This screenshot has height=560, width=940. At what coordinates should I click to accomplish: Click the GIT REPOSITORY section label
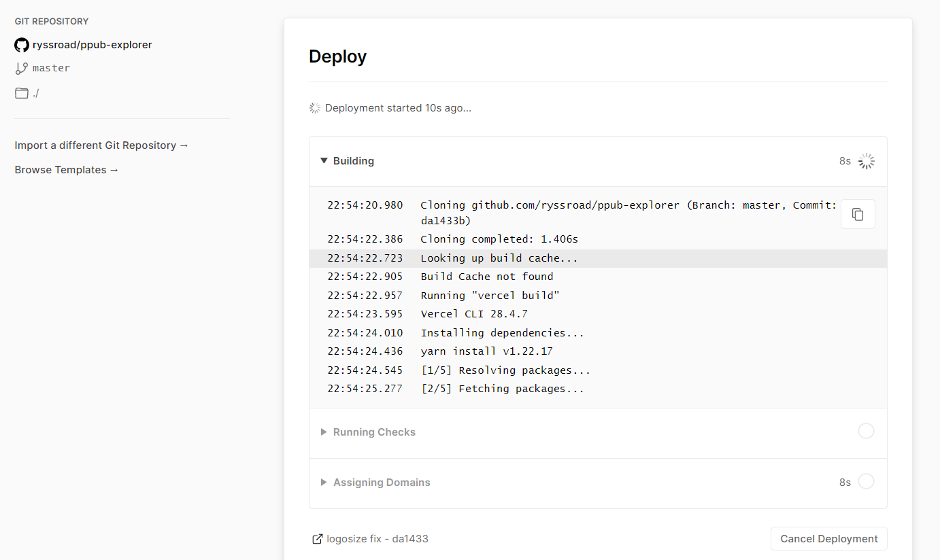coord(52,22)
